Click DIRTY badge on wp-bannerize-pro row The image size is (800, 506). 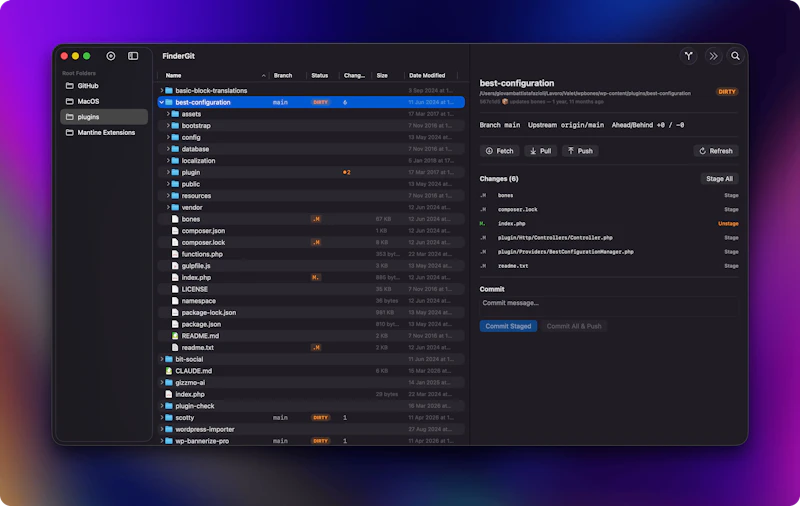click(x=320, y=441)
